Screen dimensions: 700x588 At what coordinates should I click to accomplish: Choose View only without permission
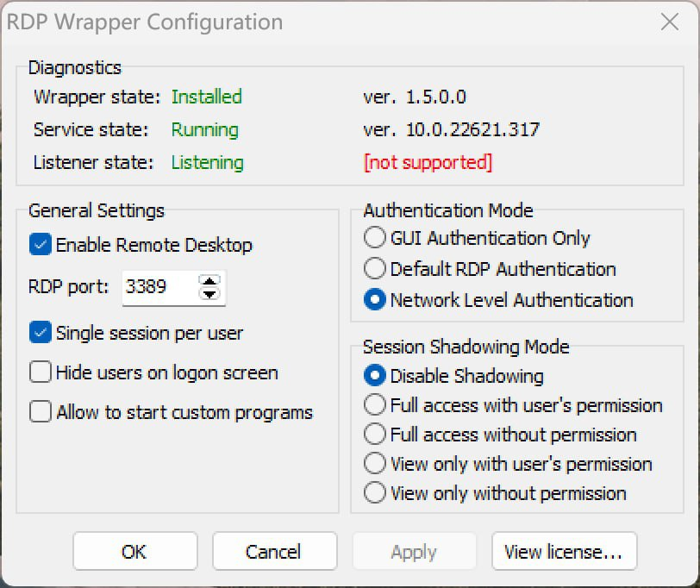(x=375, y=493)
